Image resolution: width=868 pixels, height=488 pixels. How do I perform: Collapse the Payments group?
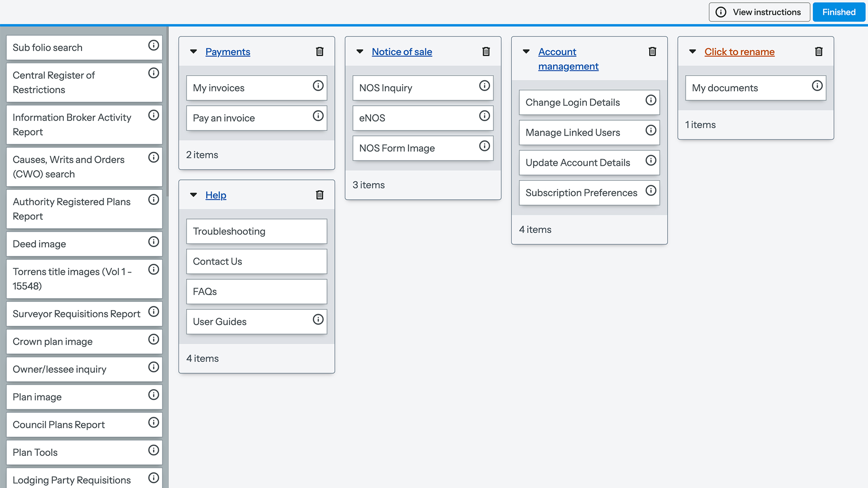tap(193, 52)
